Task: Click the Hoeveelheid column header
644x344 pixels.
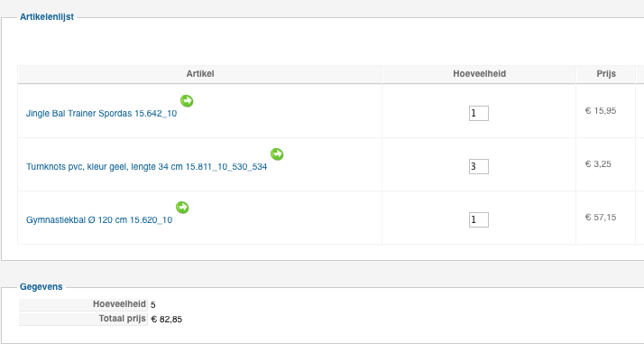Action: (x=479, y=74)
